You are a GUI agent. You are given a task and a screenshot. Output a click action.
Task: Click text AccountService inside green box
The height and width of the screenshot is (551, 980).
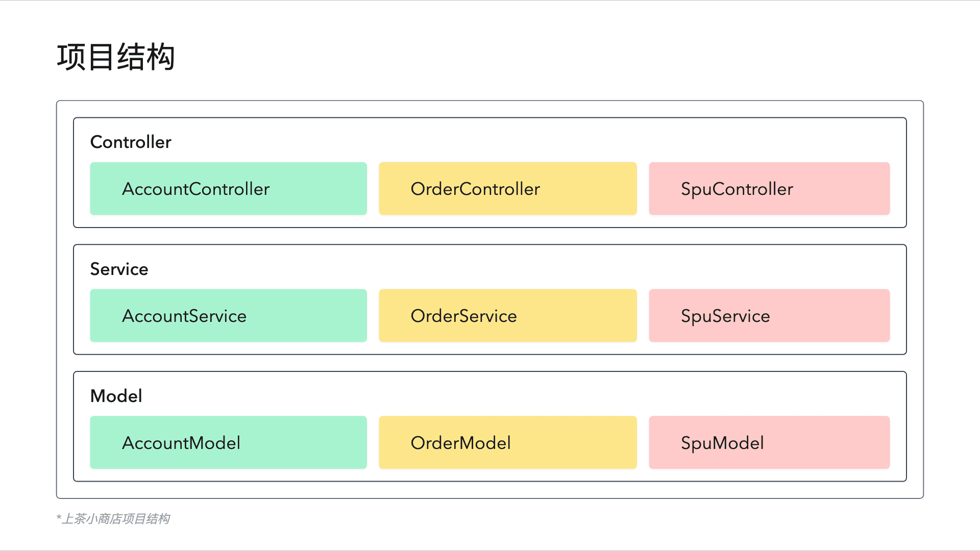(x=184, y=316)
